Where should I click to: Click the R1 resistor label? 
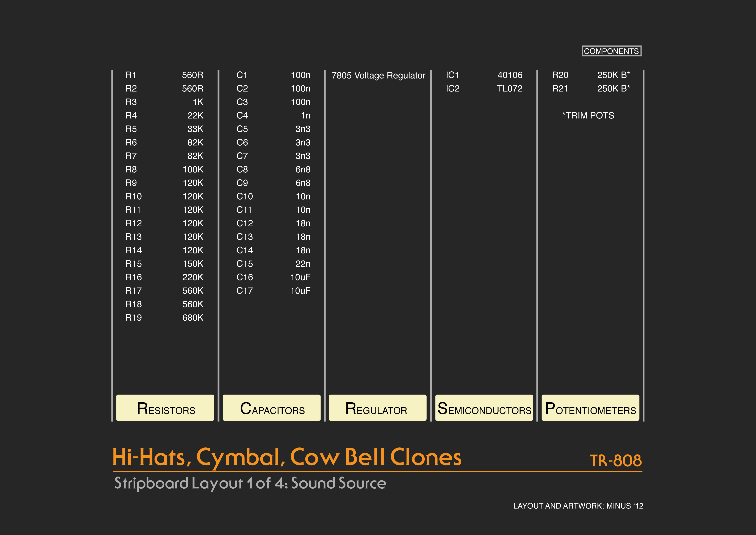click(x=131, y=75)
